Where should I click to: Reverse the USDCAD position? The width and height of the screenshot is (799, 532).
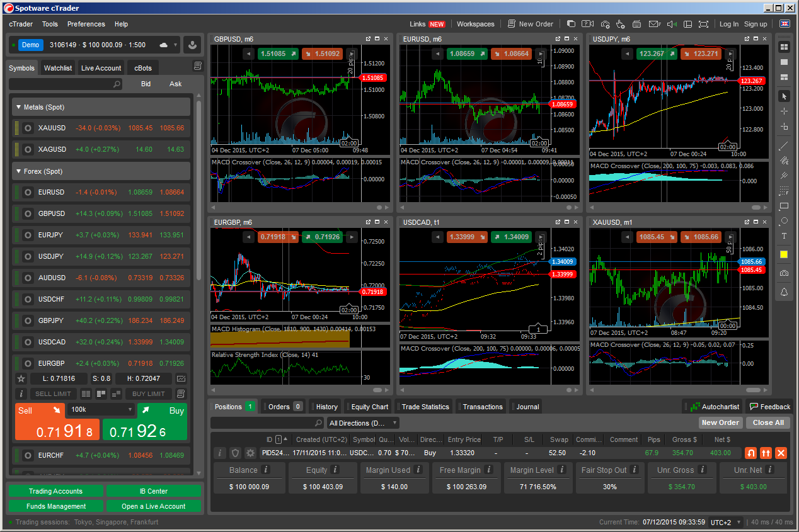pyautogui.click(x=750, y=453)
